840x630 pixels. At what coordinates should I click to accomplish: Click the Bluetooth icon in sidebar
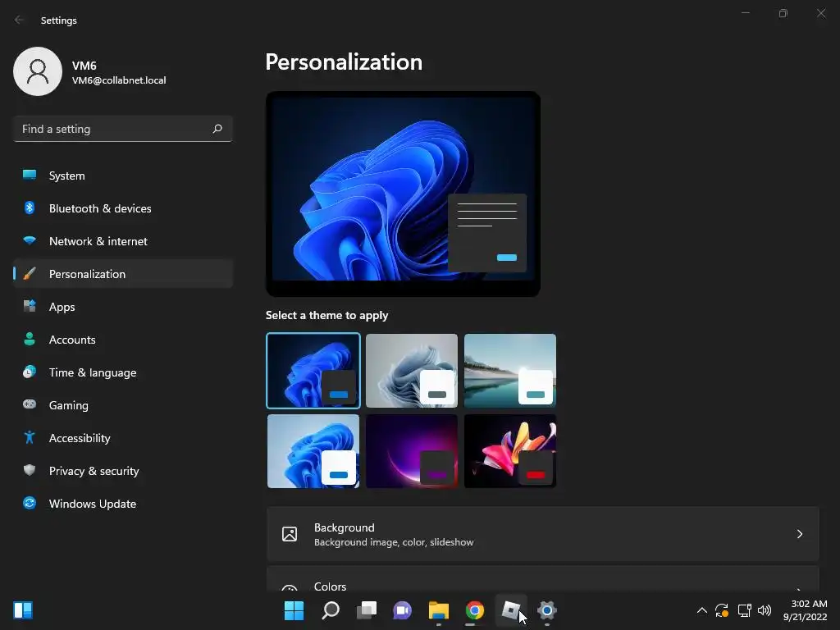tap(30, 208)
